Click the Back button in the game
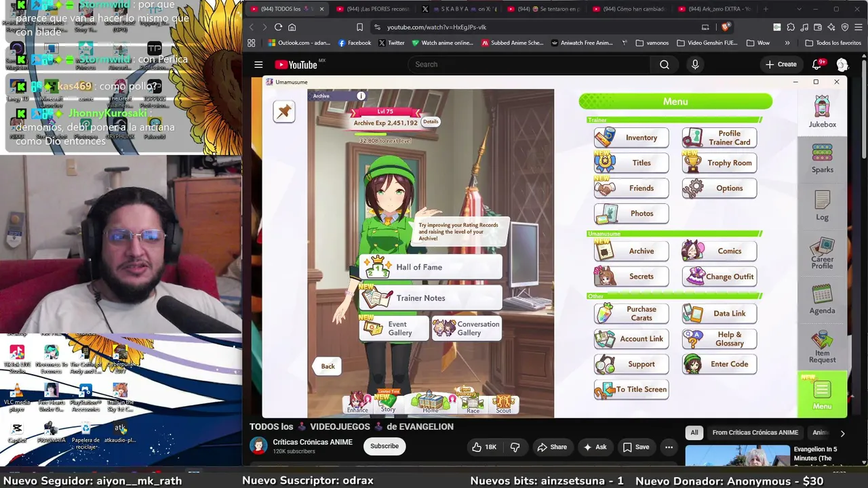Viewport: 868px width, 488px height. (328, 366)
